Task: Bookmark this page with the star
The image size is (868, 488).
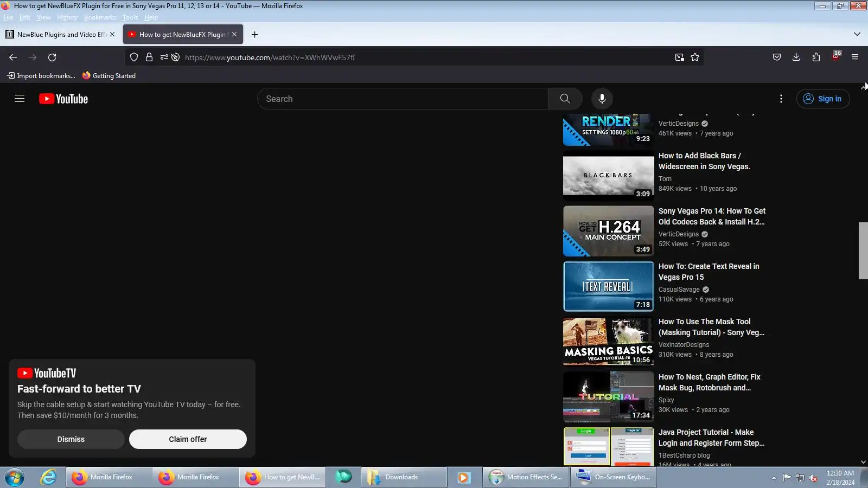Action: tap(695, 57)
